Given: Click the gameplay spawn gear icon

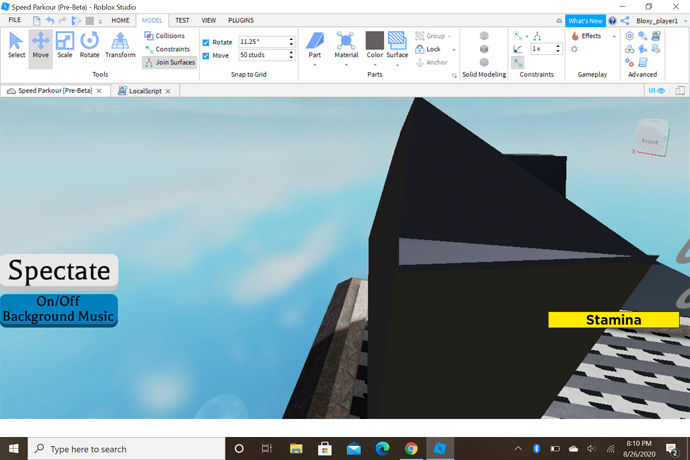Looking at the screenshot, I should (574, 49).
